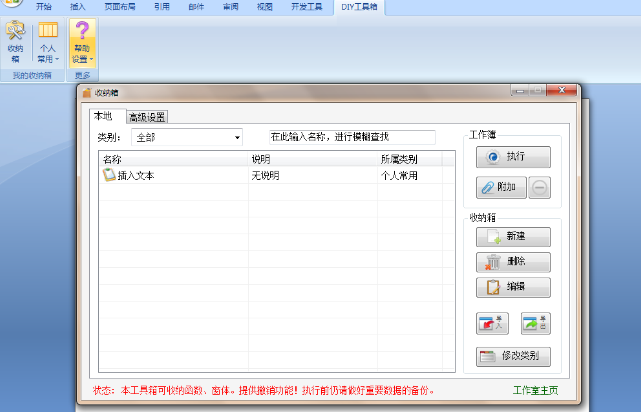Image resolution: width=641 pixels, height=412 pixels.
Task: Click the name fuzzy-search input field
Action: [x=350, y=137]
